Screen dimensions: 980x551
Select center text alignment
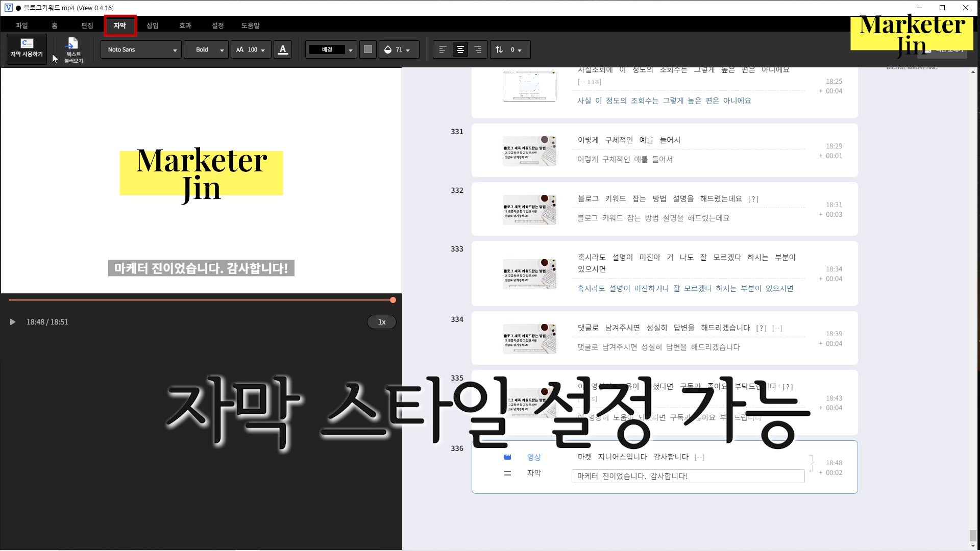tap(460, 49)
